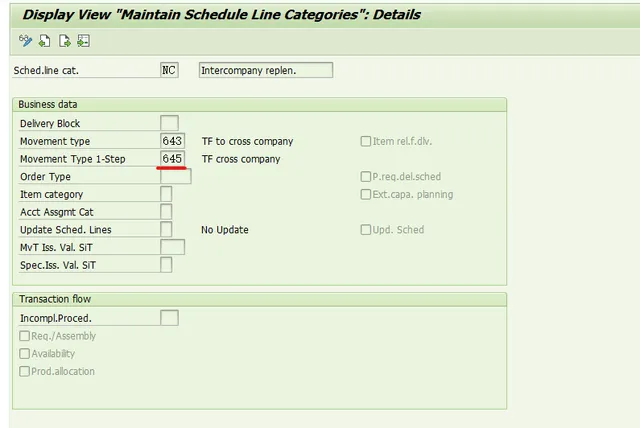This screenshot has width=640, height=428.
Task: Select Movement Type 1-Step field 645
Action: tap(172, 158)
